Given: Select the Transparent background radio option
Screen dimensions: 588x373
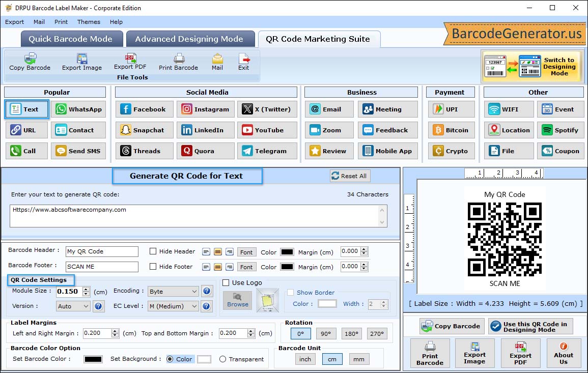Looking at the screenshot, I should pyautogui.click(x=223, y=359).
